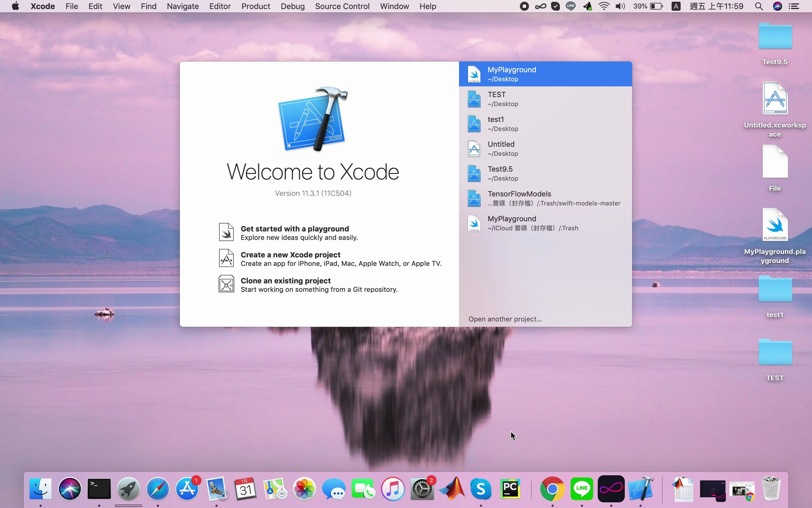Open the Source Control menu
812x508 pixels.
342,6
